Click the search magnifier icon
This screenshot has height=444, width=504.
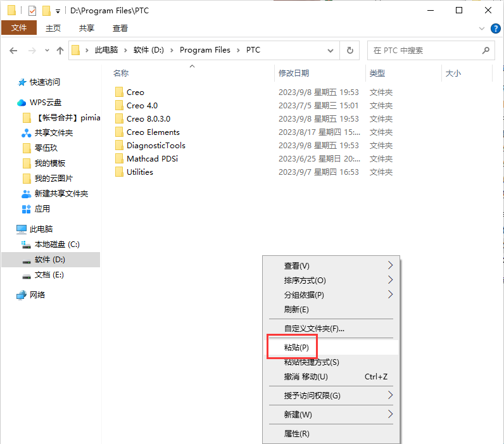click(486, 51)
